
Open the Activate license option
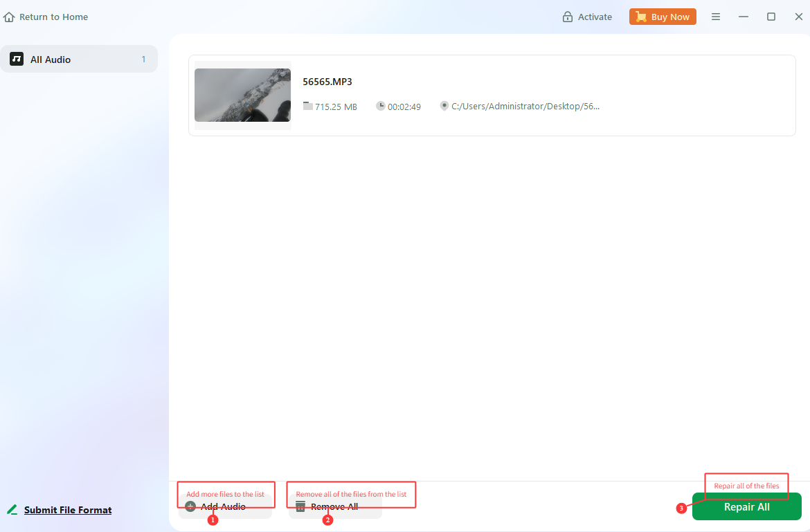point(587,17)
